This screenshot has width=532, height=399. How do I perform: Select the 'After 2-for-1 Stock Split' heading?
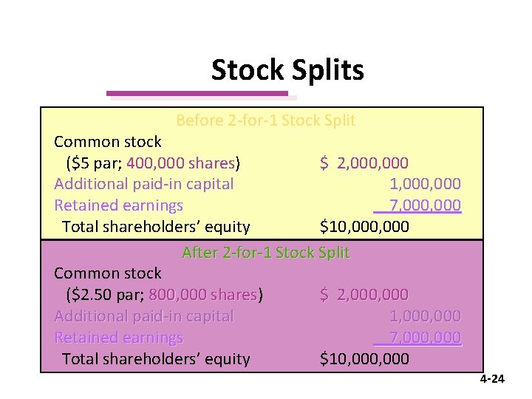pyautogui.click(x=266, y=253)
